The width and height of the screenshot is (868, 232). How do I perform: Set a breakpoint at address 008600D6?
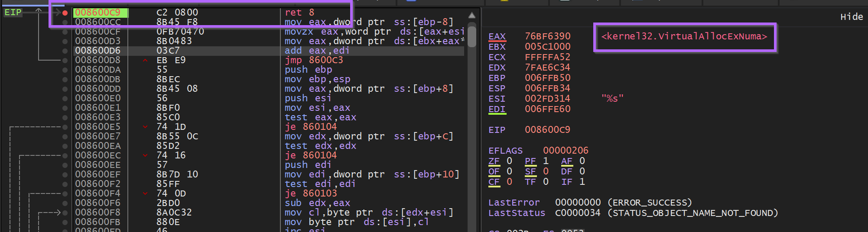[65, 51]
